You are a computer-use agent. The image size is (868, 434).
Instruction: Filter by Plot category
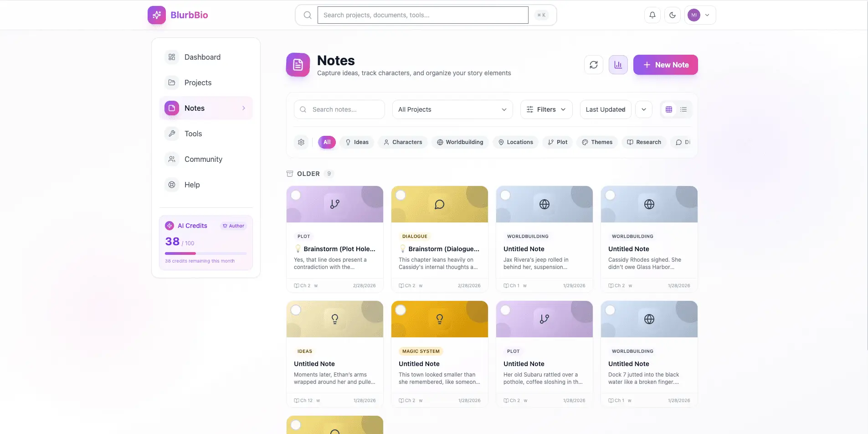coord(557,142)
